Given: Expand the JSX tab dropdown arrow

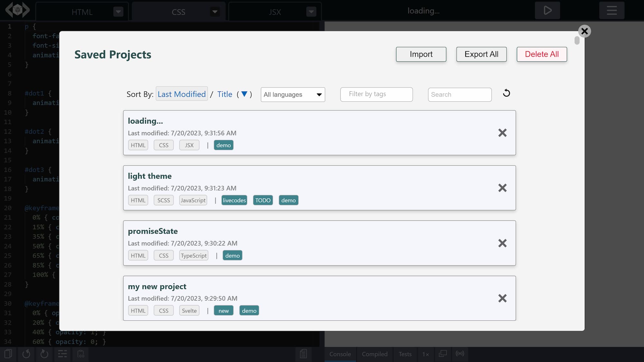Looking at the screenshot, I should [x=311, y=11].
